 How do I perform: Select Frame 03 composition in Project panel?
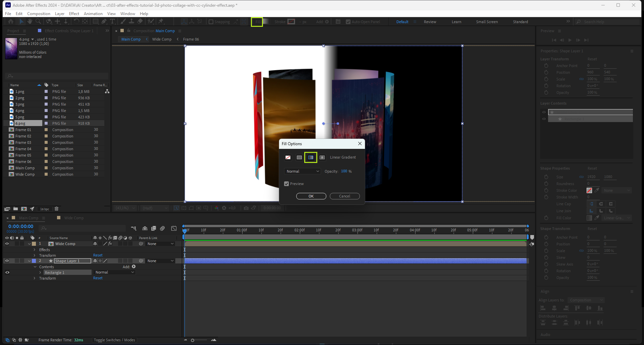[x=23, y=142]
